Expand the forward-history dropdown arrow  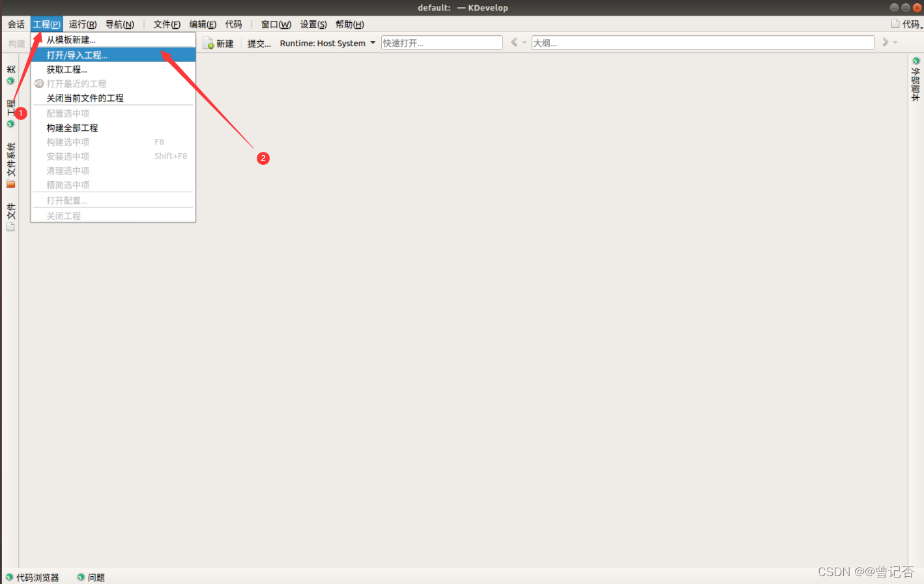895,43
